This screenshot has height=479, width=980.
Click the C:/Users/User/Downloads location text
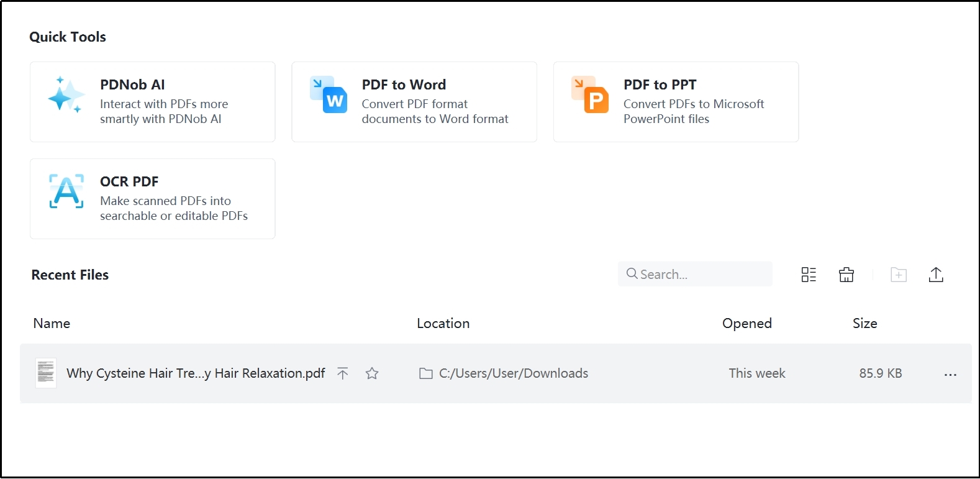tap(514, 373)
